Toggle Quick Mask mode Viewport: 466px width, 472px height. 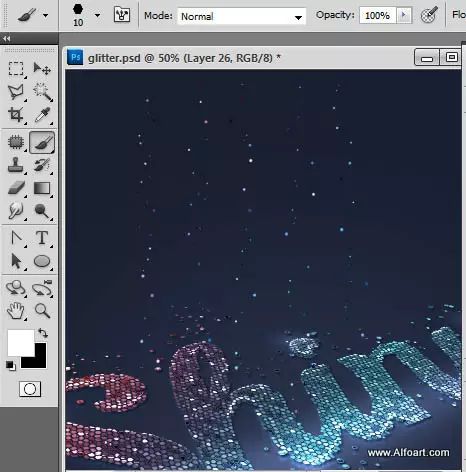click(x=30, y=389)
